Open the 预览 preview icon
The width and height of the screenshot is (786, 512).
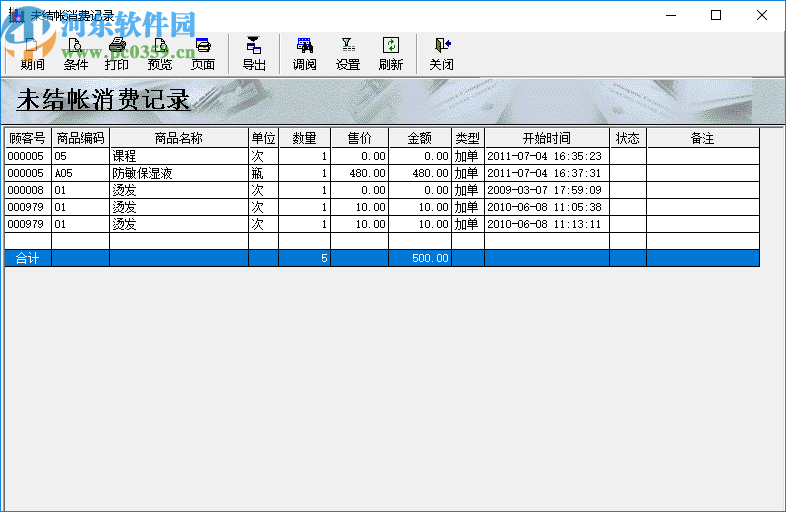click(x=160, y=54)
